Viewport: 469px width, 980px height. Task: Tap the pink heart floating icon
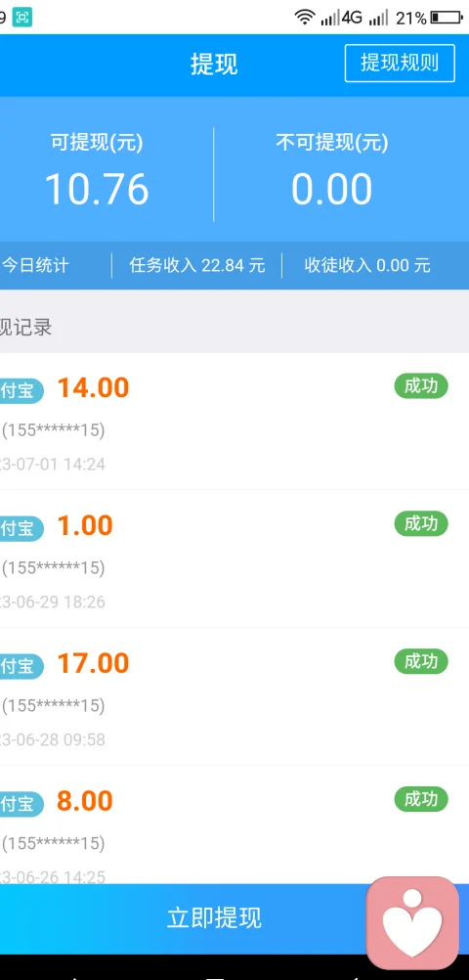click(x=412, y=922)
